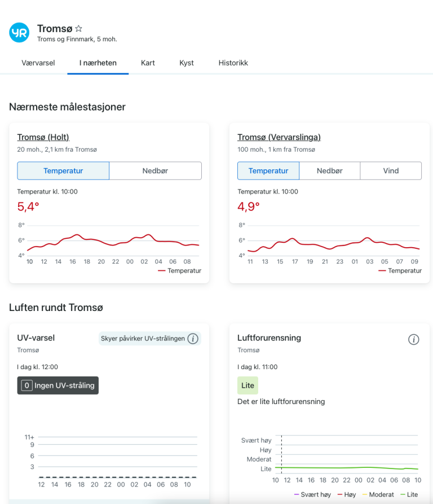
Task: Click the dashed UV forecast line
Action: (x=117, y=477)
